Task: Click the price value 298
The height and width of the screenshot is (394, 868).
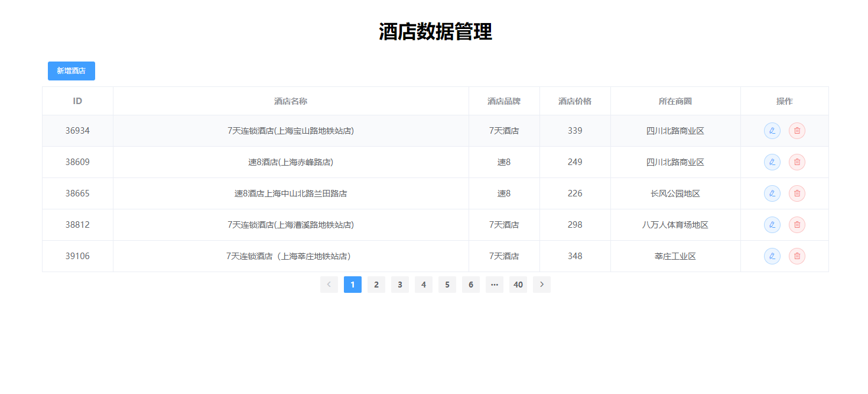Action: tap(575, 225)
